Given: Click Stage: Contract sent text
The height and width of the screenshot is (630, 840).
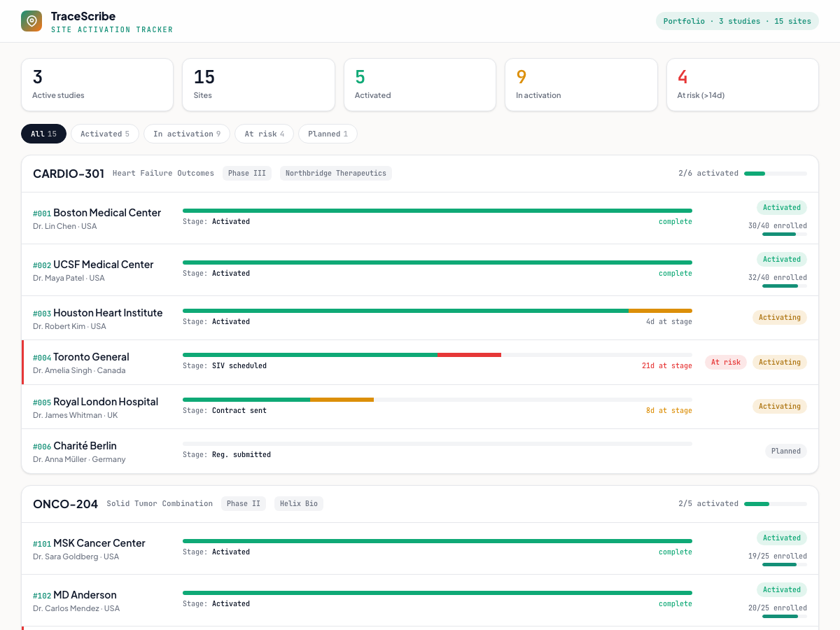Looking at the screenshot, I should (225, 411).
